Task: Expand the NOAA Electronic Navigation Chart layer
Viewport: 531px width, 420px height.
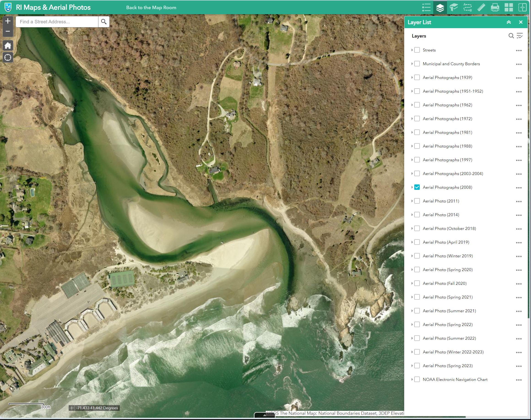Action: (x=412, y=380)
